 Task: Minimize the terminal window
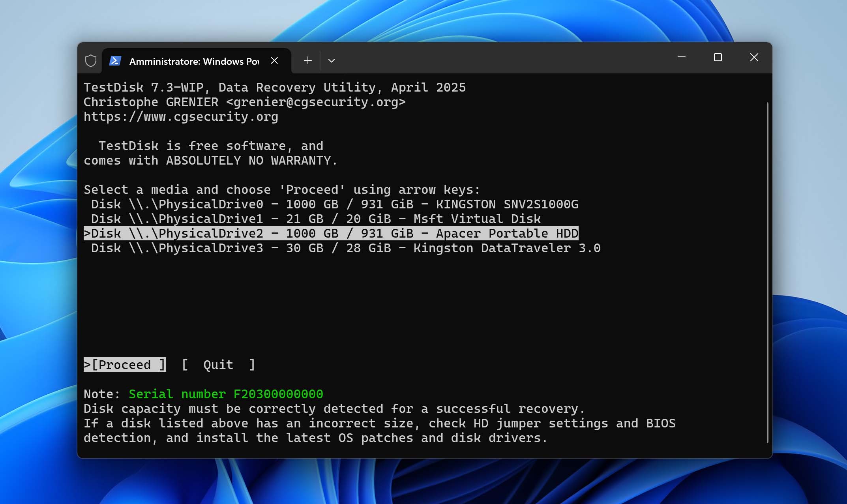682,57
